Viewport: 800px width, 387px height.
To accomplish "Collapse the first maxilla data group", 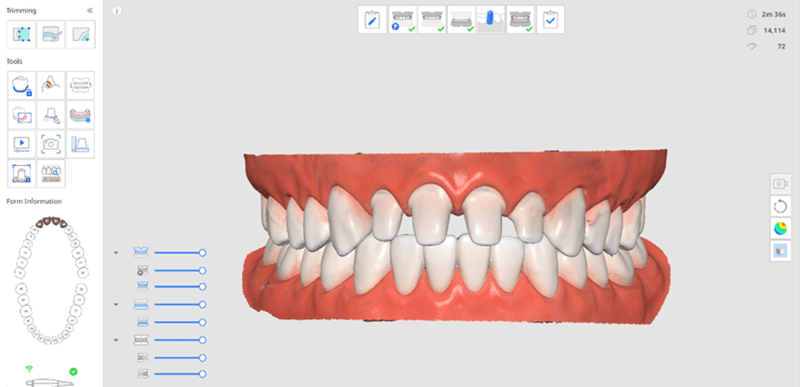I will (x=116, y=252).
